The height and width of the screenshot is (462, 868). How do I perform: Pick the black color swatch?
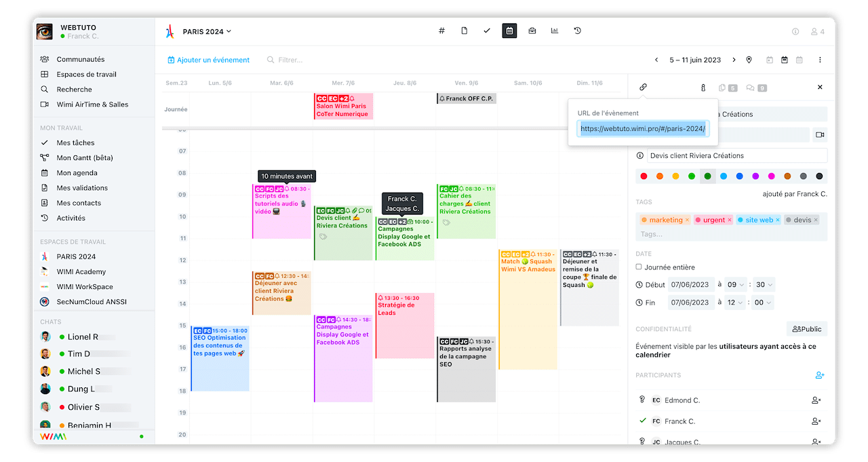click(819, 176)
